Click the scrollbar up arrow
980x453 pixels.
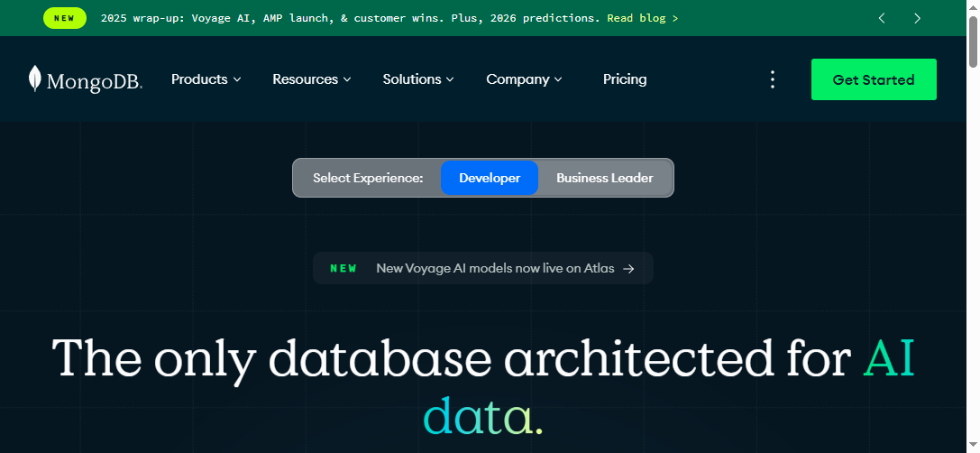(973, 6)
